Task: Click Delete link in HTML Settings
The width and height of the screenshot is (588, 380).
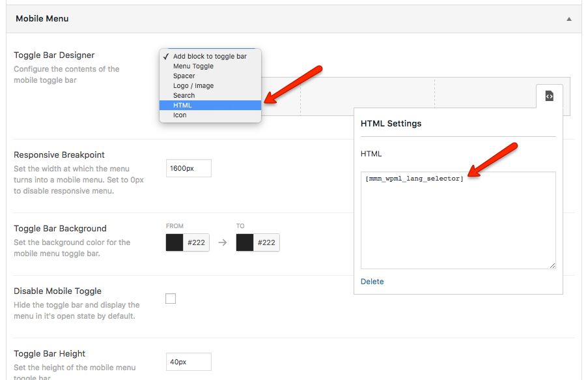Action: coord(372,282)
